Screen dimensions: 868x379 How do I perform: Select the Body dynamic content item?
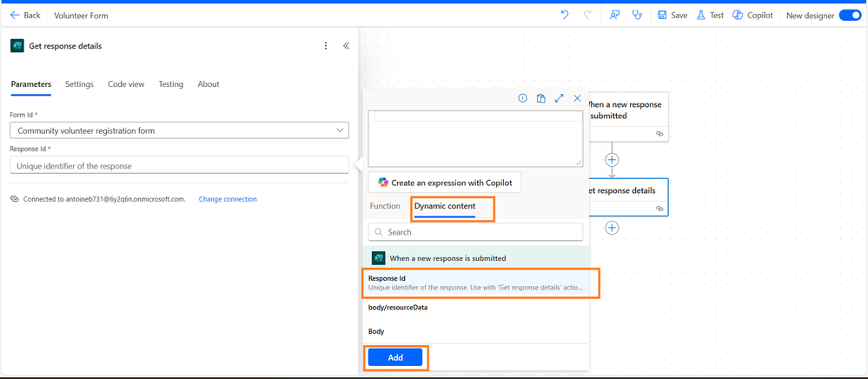tap(475, 331)
